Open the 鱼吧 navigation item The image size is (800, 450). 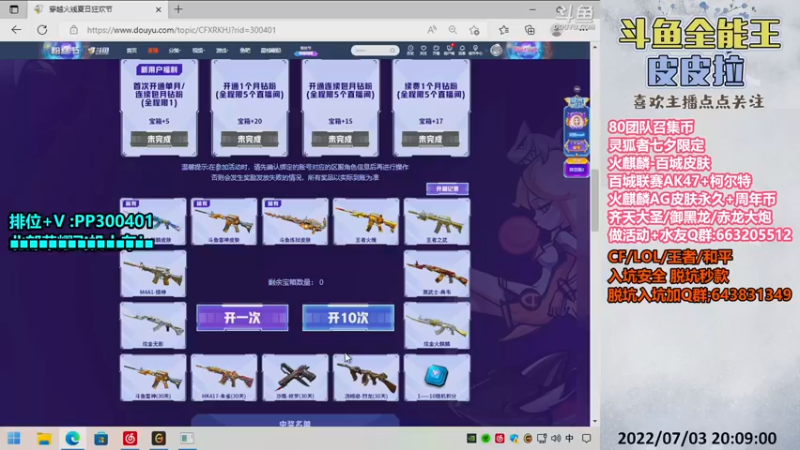click(245, 51)
